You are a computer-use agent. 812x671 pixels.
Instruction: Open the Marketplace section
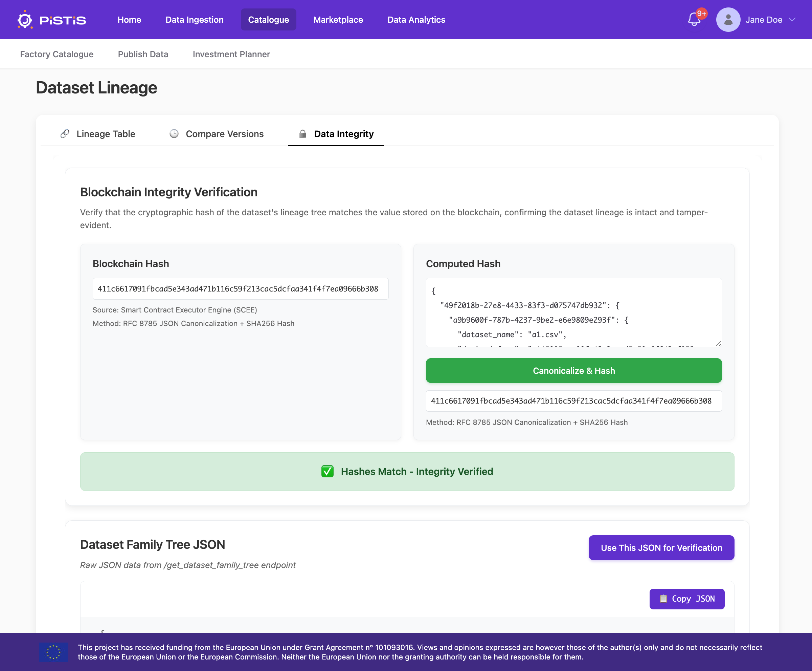pos(338,20)
